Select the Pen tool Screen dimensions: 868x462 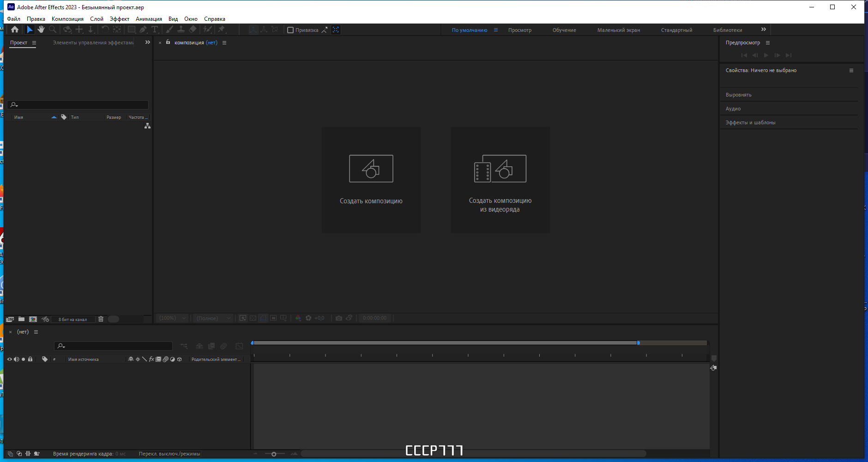click(x=143, y=30)
